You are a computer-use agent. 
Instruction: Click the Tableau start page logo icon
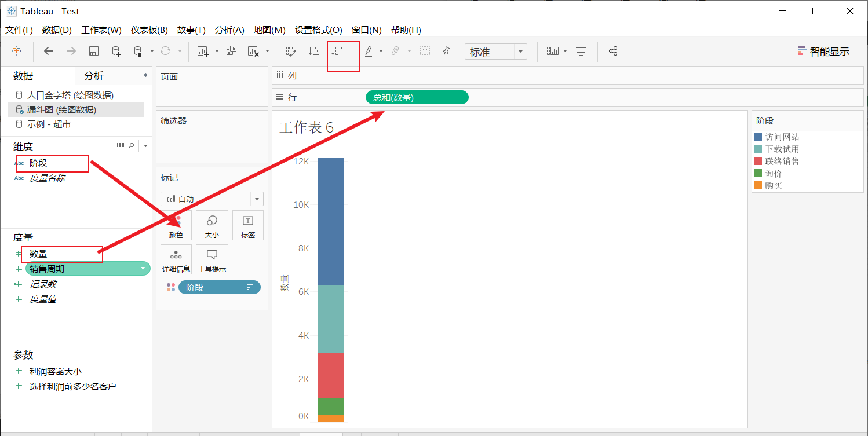click(17, 51)
